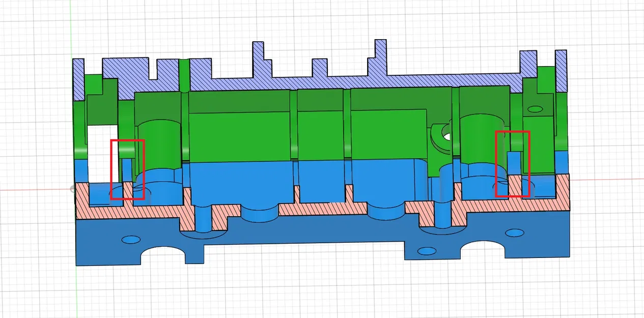Viewport: 644px width, 318px height.
Task: Click the rightmost purple hatched tab
Action: click(x=561, y=70)
